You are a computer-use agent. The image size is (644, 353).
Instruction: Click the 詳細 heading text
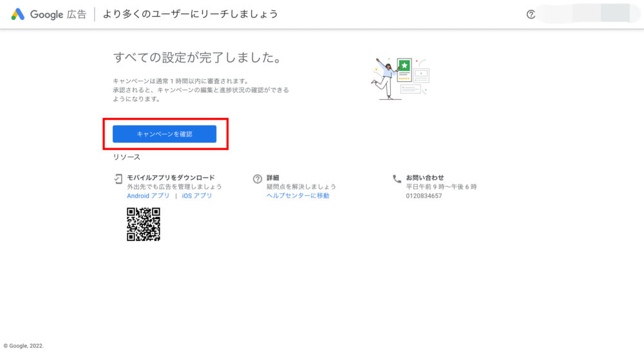tap(272, 178)
